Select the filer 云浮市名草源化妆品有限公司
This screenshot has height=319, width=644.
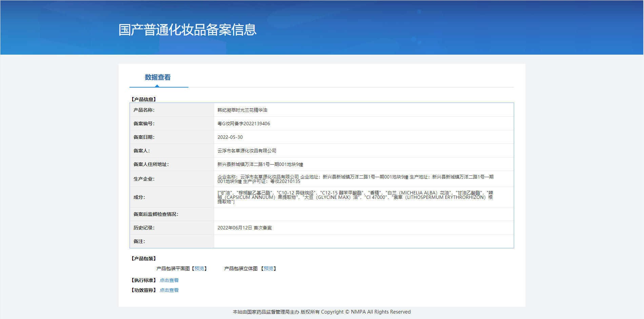[247, 151]
